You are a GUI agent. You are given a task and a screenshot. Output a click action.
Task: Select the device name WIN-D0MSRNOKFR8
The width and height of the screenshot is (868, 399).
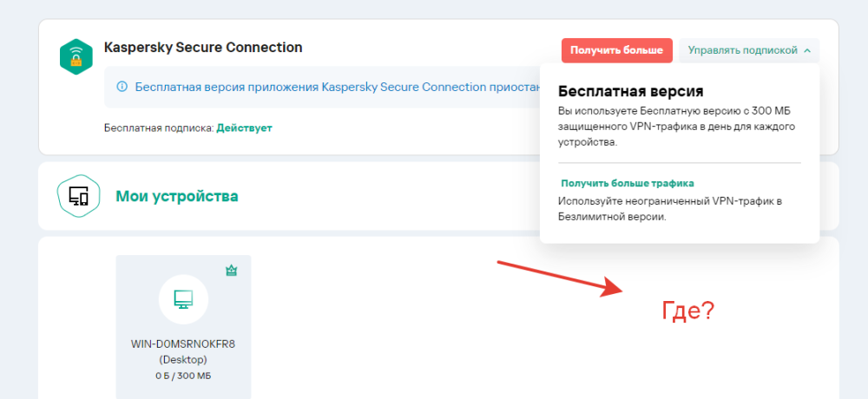point(183,343)
